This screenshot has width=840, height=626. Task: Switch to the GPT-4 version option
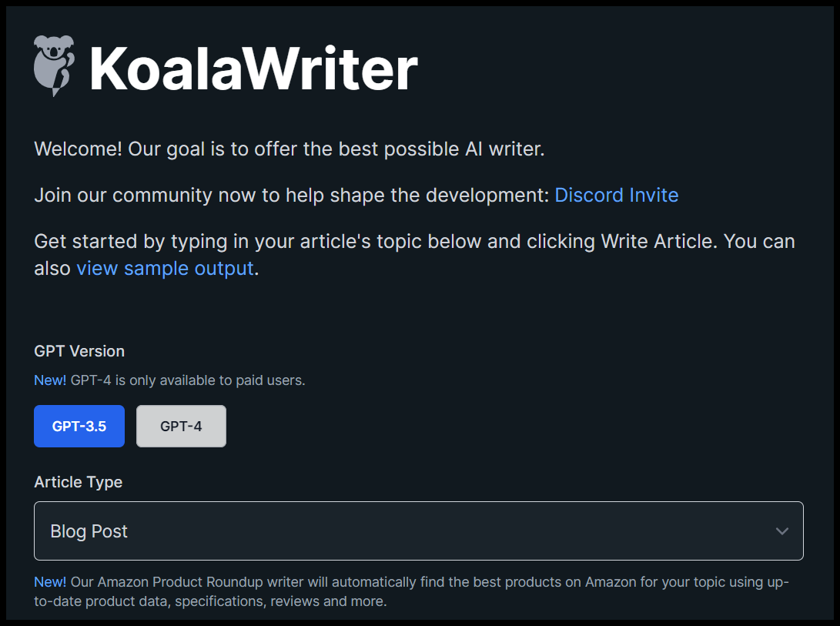click(x=181, y=426)
